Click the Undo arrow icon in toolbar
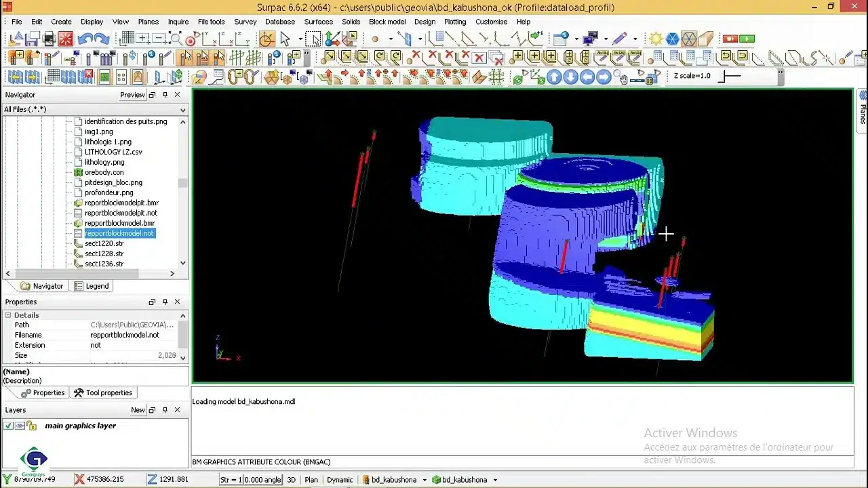Screen dimensions: 868x488 [x=85, y=39]
